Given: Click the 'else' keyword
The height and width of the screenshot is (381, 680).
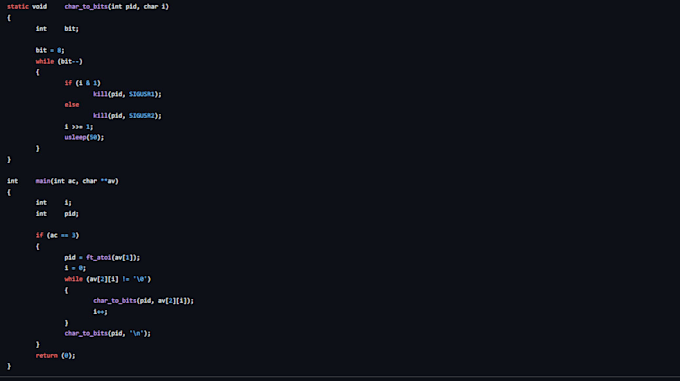Looking at the screenshot, I should point(72,105).
